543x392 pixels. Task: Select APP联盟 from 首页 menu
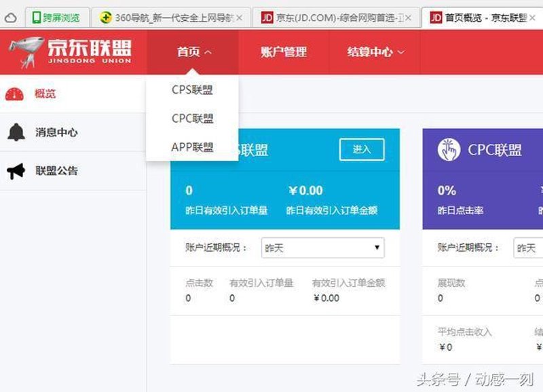192,147
